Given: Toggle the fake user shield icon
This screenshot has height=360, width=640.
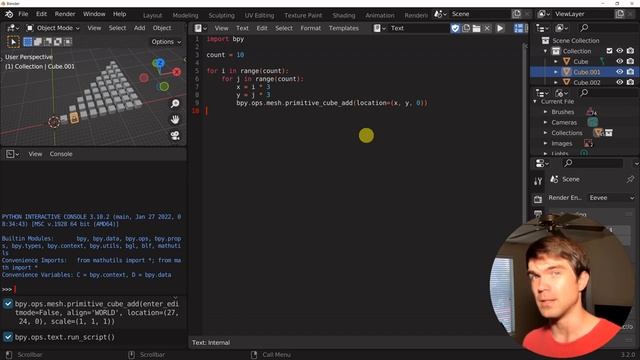Looking at the screenshot, I should (455, 28).
